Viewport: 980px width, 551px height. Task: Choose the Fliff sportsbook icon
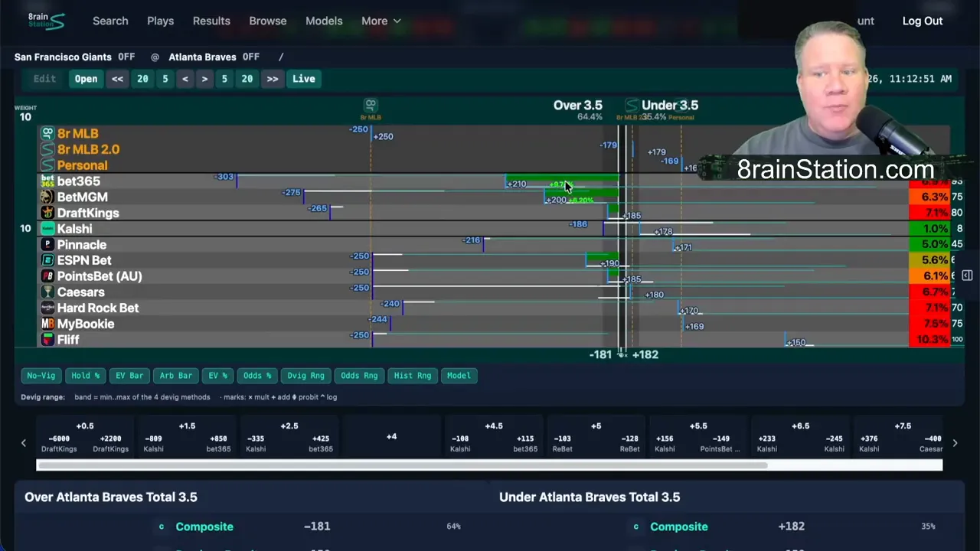tap(47, 340)
